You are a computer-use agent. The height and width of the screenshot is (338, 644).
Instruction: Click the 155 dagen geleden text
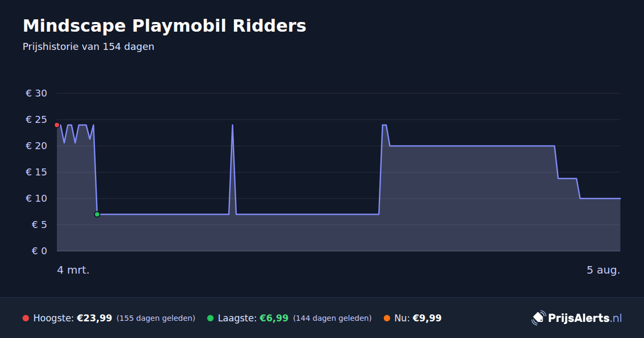click(x=156, y=318)
